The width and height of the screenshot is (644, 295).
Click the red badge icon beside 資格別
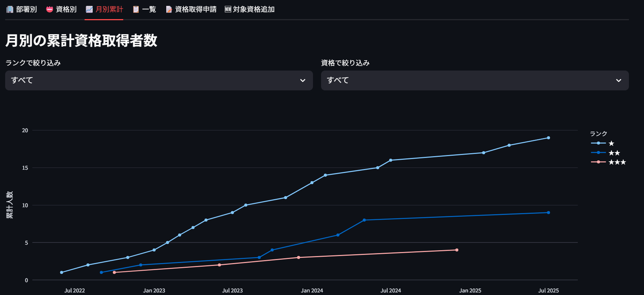pyautogui.click(x=50, y=9)
